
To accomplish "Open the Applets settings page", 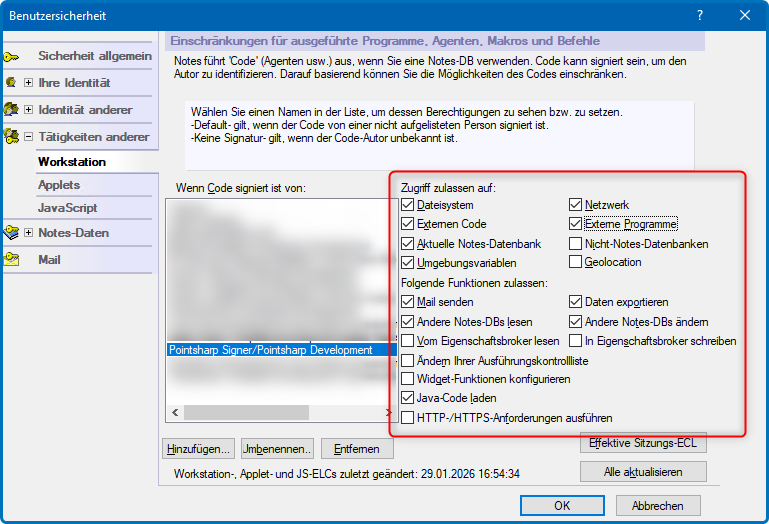I will (x=59, y=185).
